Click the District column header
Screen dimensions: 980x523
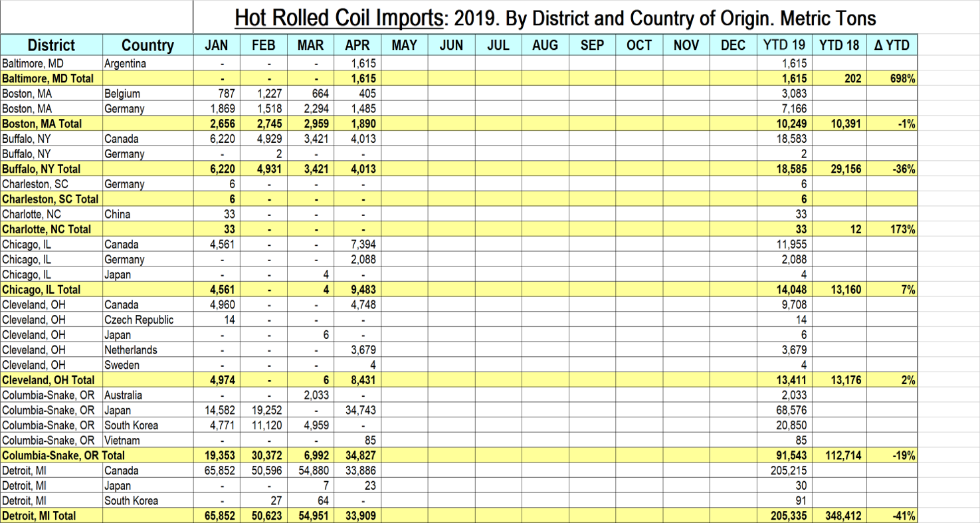point(51,45)
